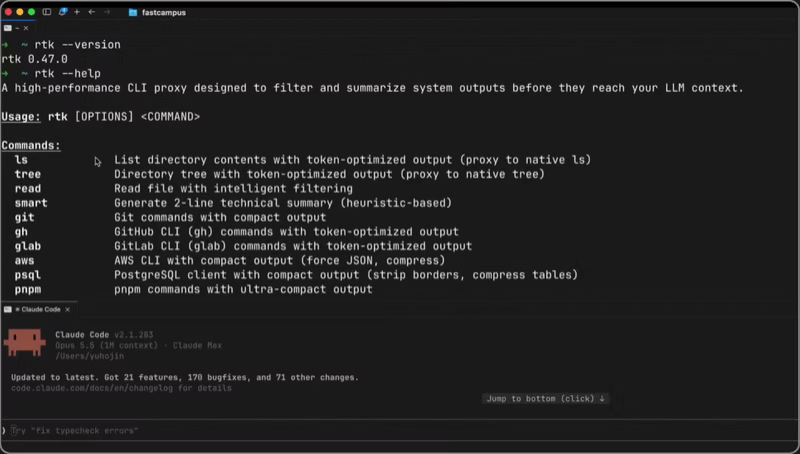Image resolution: width=800 pixels, height=454 pixels.
Task: Click the fastcampus window title
Action: point(164,12)
